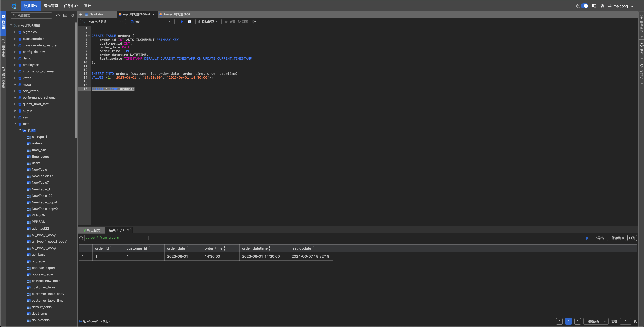This screenshot has width=644, height=333.
Task: Click the execution plan icon next to run
Action: 190,22
